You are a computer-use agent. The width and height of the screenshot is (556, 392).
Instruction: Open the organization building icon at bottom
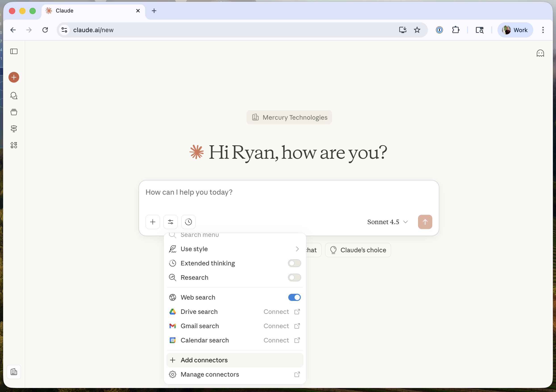tap(14, 372)
